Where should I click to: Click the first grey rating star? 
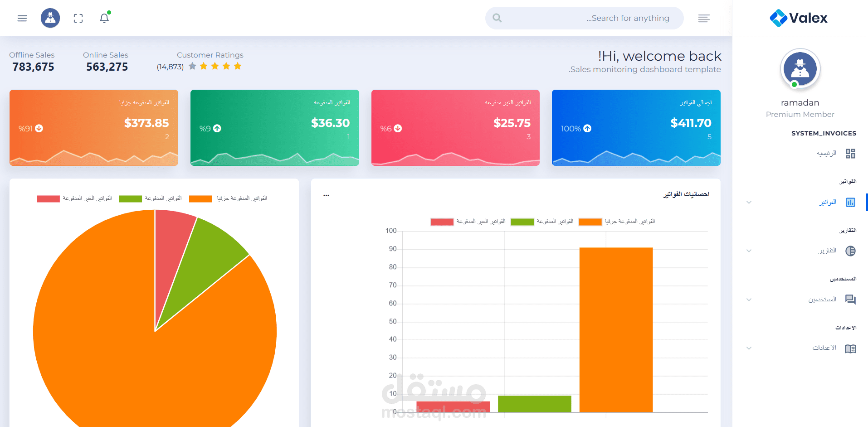pos(192,66)
